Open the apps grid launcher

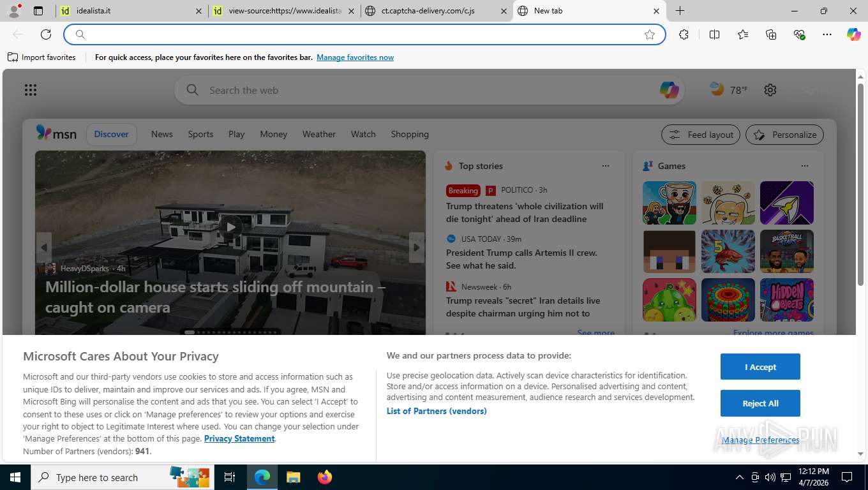tap(31, 90)
